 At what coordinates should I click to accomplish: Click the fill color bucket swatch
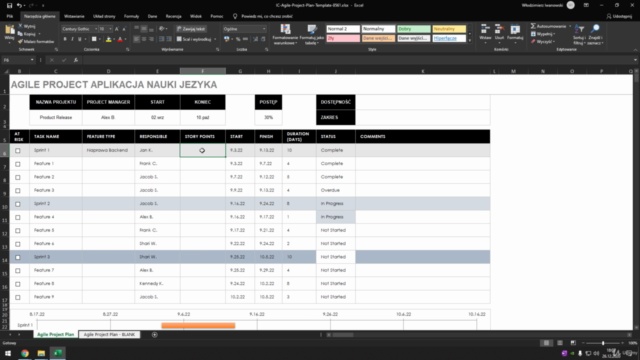[x=108, y=39]
